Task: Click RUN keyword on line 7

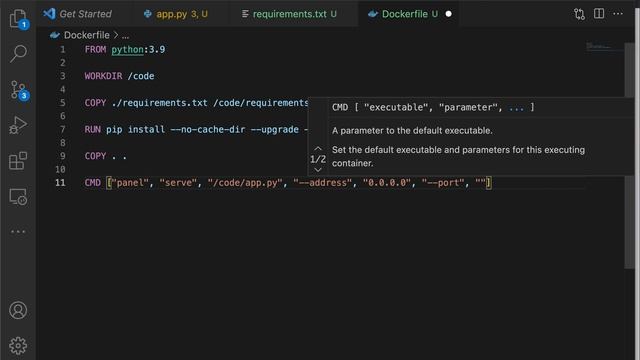Action: click(93, 129)
